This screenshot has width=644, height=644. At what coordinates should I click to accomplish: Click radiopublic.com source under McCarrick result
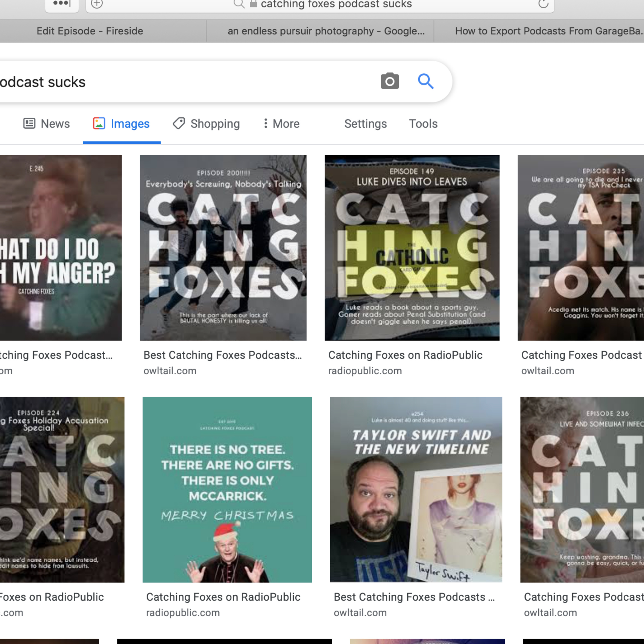point(183,613)
